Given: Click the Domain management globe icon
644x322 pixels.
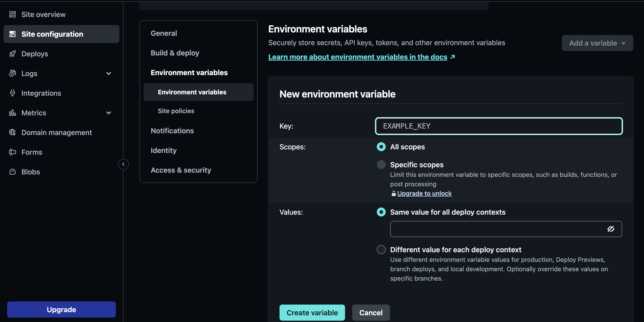Looking at the screenshot, I should pyautogui.click(x=13, y=132).
